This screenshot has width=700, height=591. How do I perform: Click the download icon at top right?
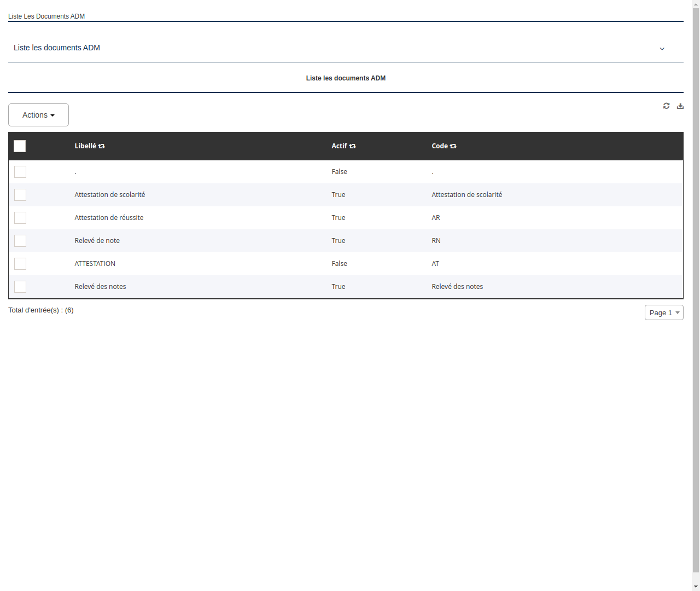click(x=680, y=106)
